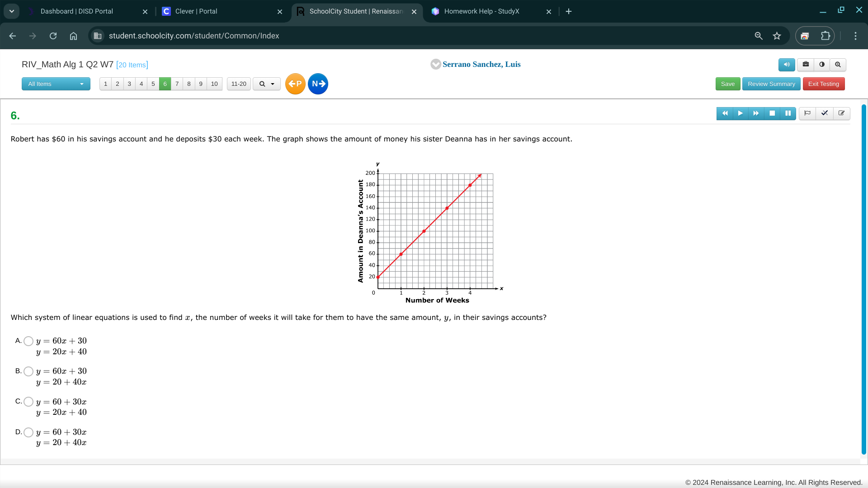Open the tab search dropdown arrow
The image size is (868, 488).
click(x=12, y=11)
